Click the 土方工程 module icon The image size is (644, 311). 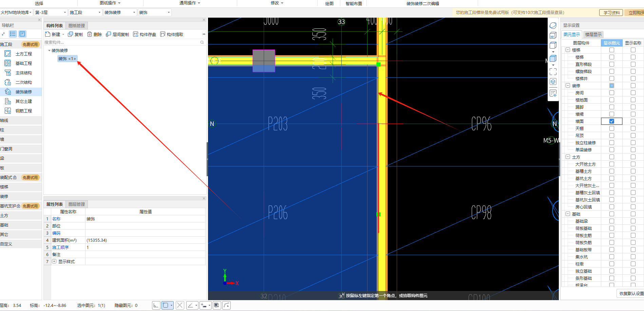(8, 54)
